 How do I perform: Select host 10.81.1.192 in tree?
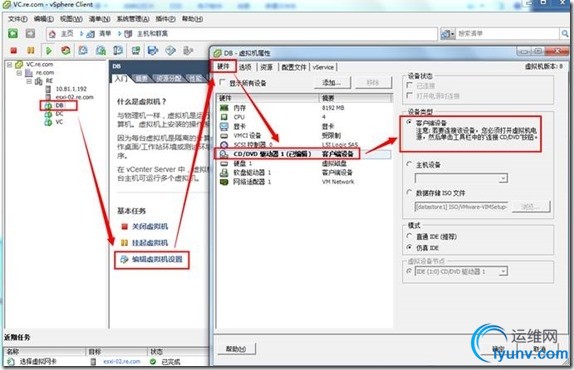(x=71, y=89)
